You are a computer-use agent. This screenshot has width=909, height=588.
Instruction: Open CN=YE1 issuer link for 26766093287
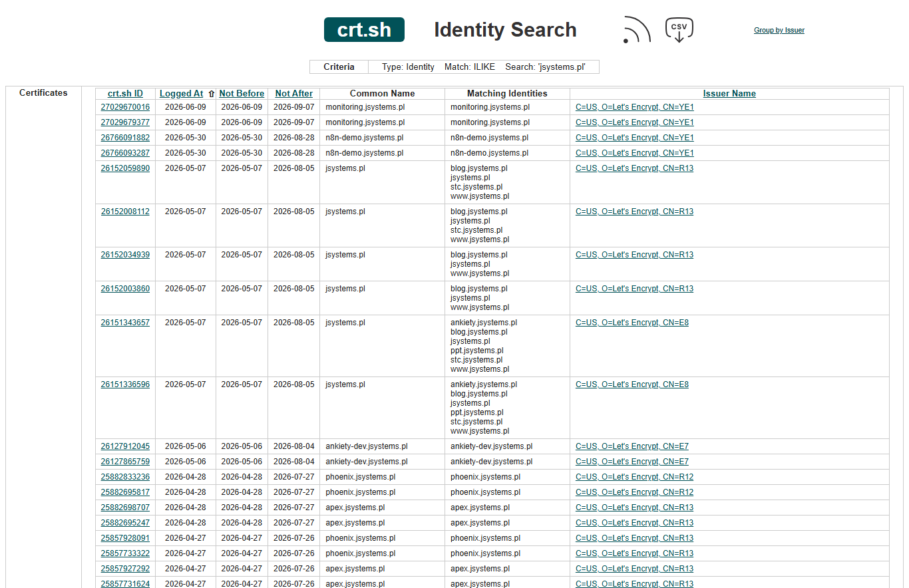tap(634, 153)
